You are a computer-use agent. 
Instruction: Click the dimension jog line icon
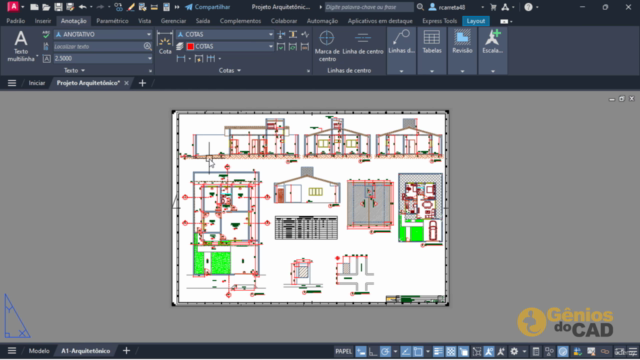[305, 34]
